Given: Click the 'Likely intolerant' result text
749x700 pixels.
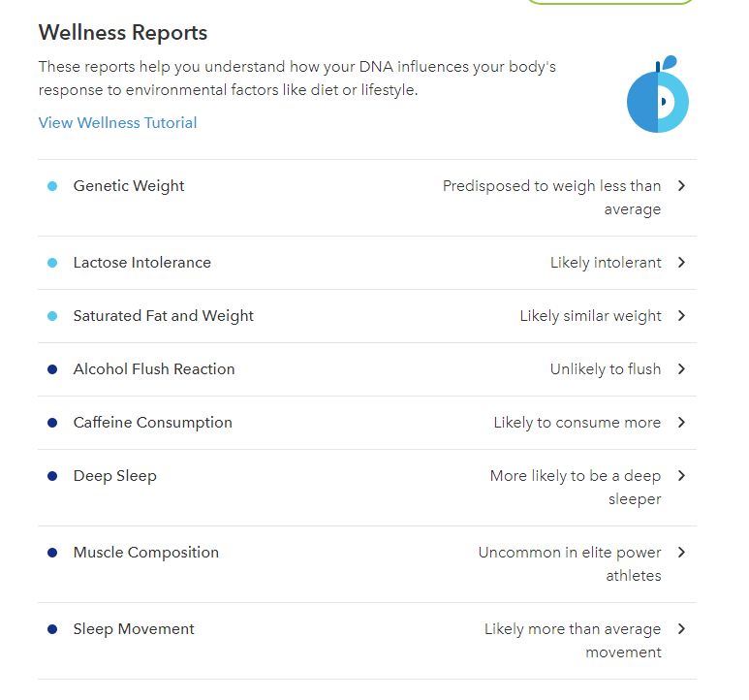Looking at the screenshot, I should point(606,263).
